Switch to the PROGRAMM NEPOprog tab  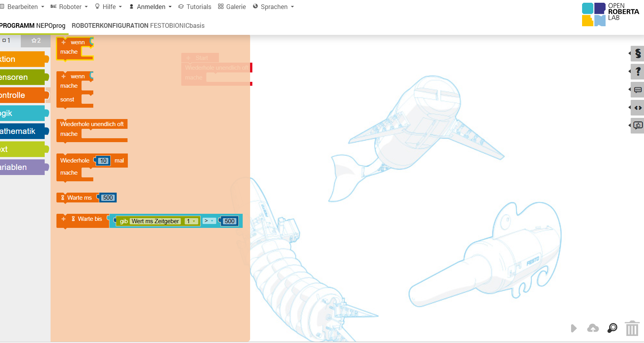[x=33, y=25]
